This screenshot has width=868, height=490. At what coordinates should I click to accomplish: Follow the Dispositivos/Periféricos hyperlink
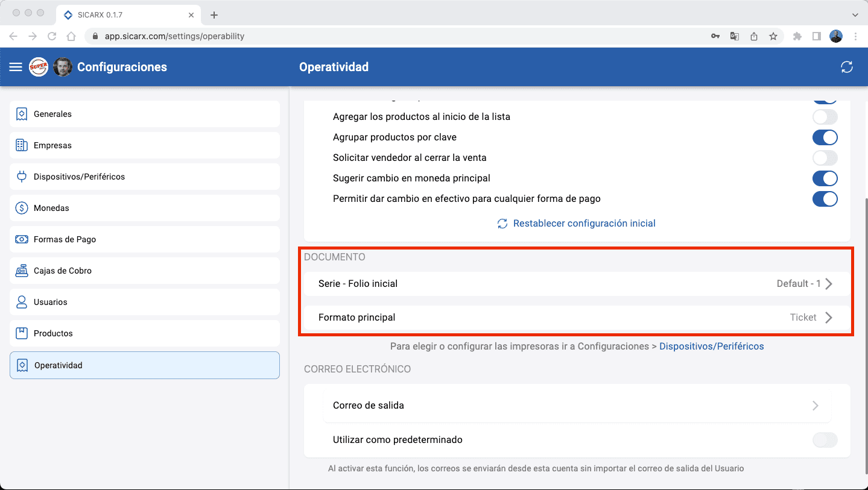point(711,347)
